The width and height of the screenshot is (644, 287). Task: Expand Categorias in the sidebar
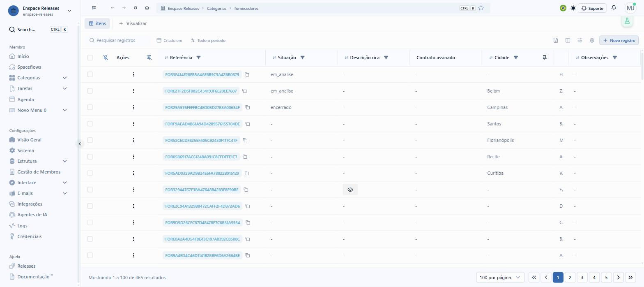click(x=64, y=78)
